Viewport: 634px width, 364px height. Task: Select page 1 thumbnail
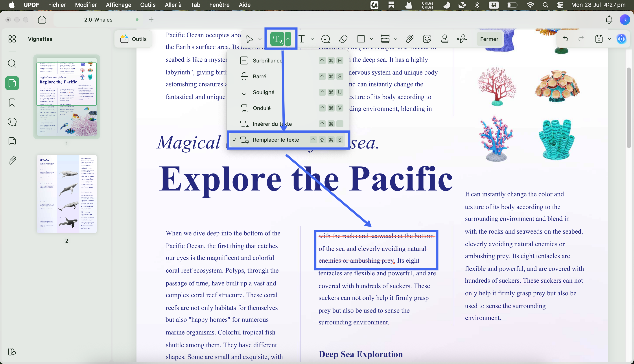click(66, 97)
